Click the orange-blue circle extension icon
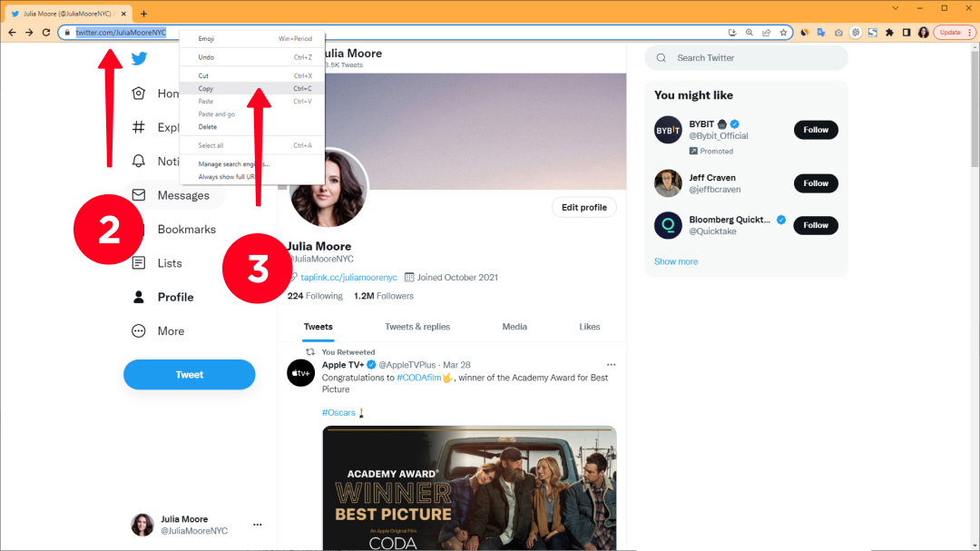 (x=804, y=33)
